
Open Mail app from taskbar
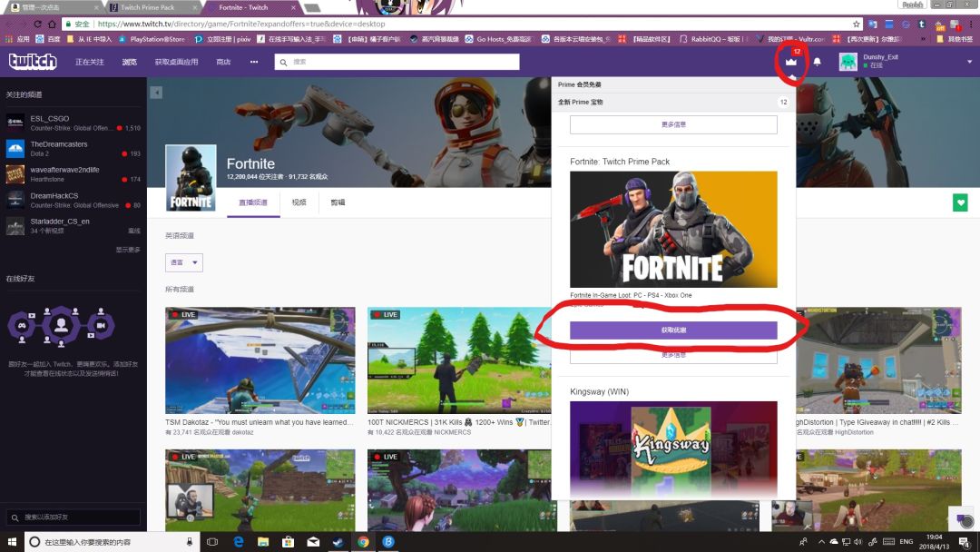[x=313, y=541]
